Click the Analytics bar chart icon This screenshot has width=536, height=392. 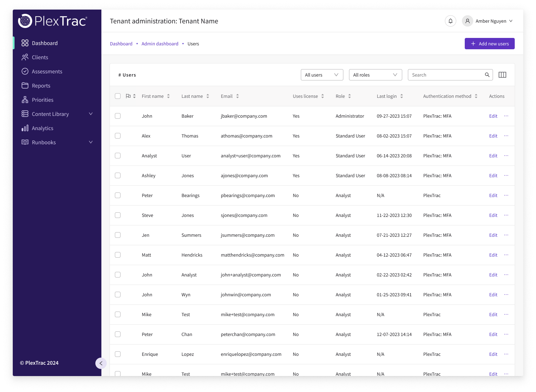25,128
